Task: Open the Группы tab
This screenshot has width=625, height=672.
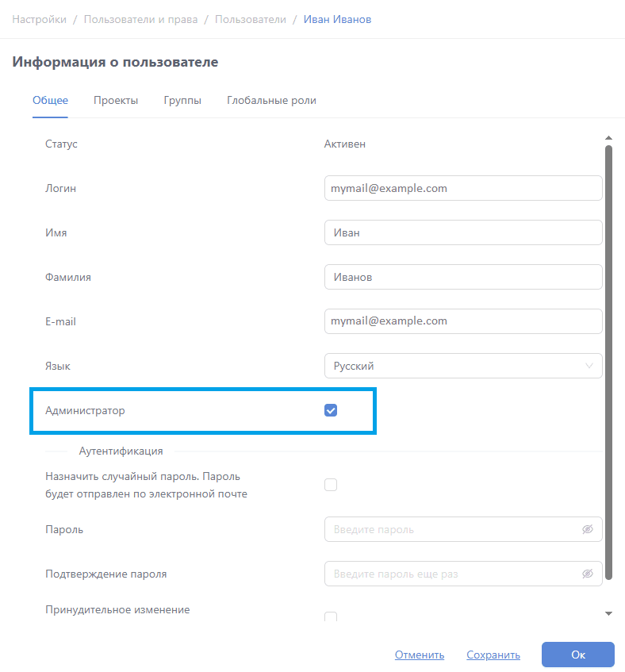Action: pos(182,101)
